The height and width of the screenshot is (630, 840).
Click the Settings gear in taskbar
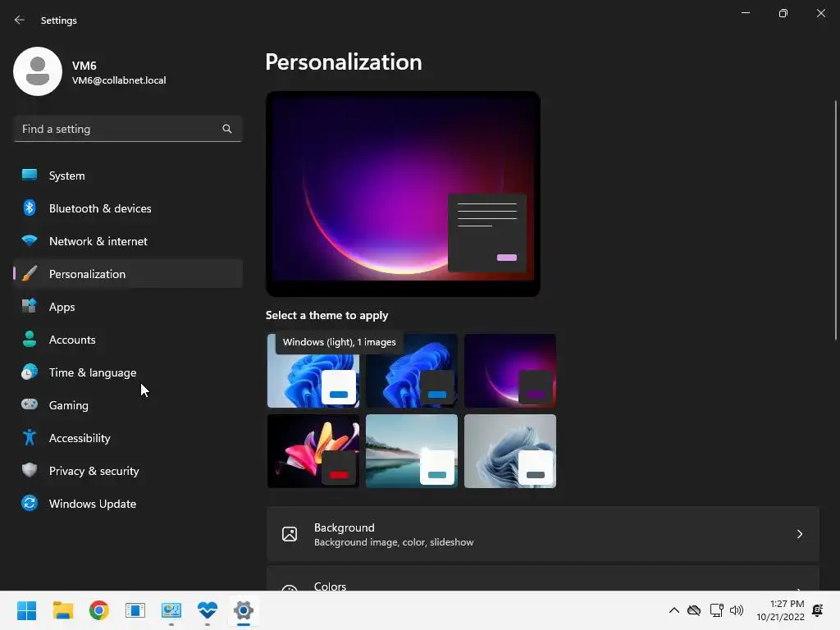(x=243, y=610)
